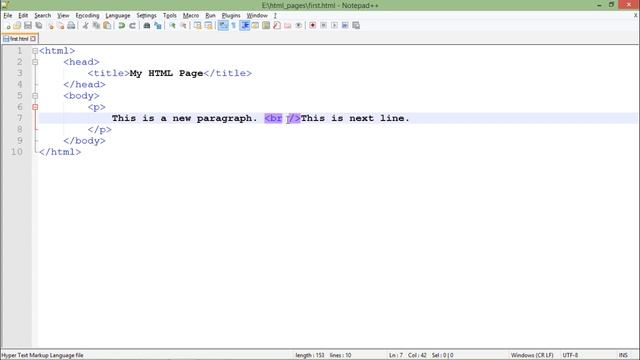This screenshot has width=640, height=360.
Task: Toggle Word wrap in the toolbar
Action: click(x=223, y=26)
